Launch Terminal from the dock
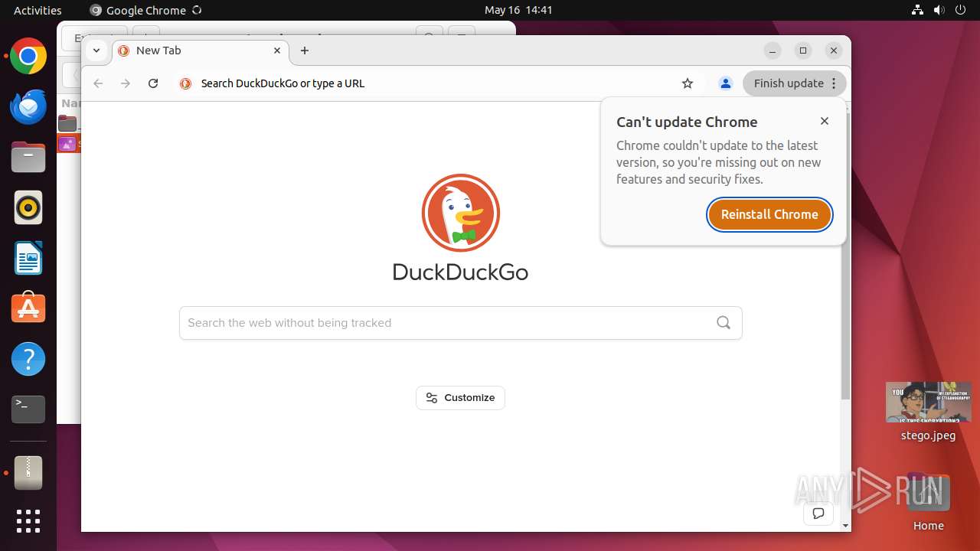The image size is (980, 551). [x=28, y=409]
